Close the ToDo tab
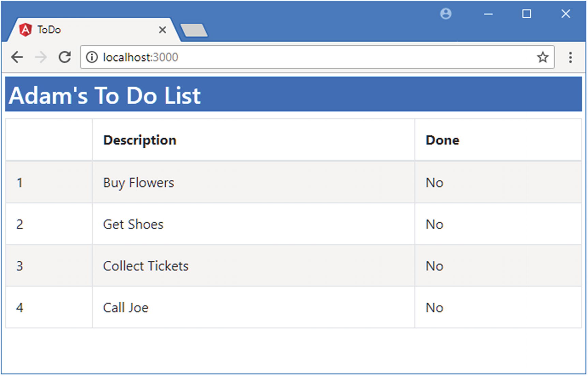The width and height of the screenshot is (588, 376). tap(163, 30)
